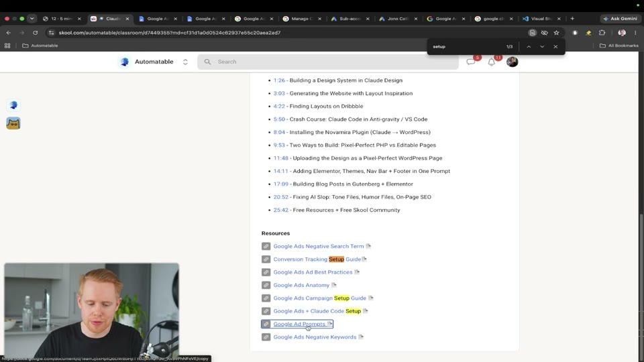Click link icon beside Google Ads Ad Best Practices
Image resolution: width=644 pixels, height=362 pixels.
point(266,272)
